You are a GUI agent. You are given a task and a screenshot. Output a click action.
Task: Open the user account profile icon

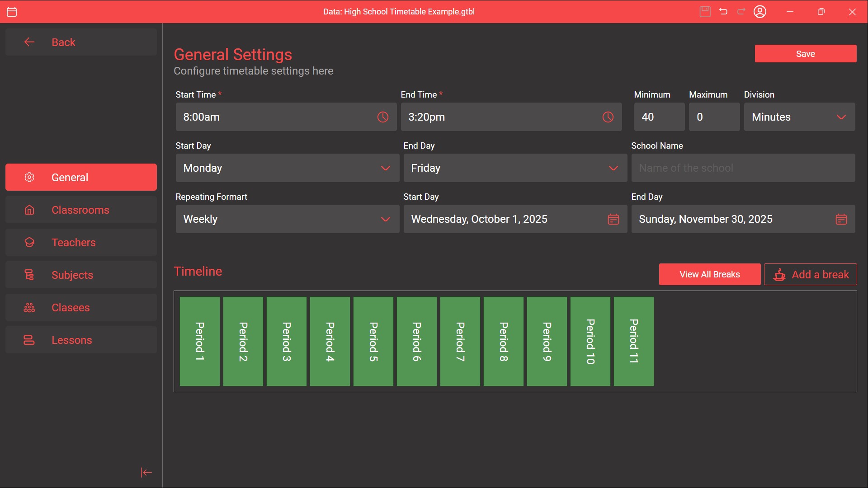pos(760,12)
